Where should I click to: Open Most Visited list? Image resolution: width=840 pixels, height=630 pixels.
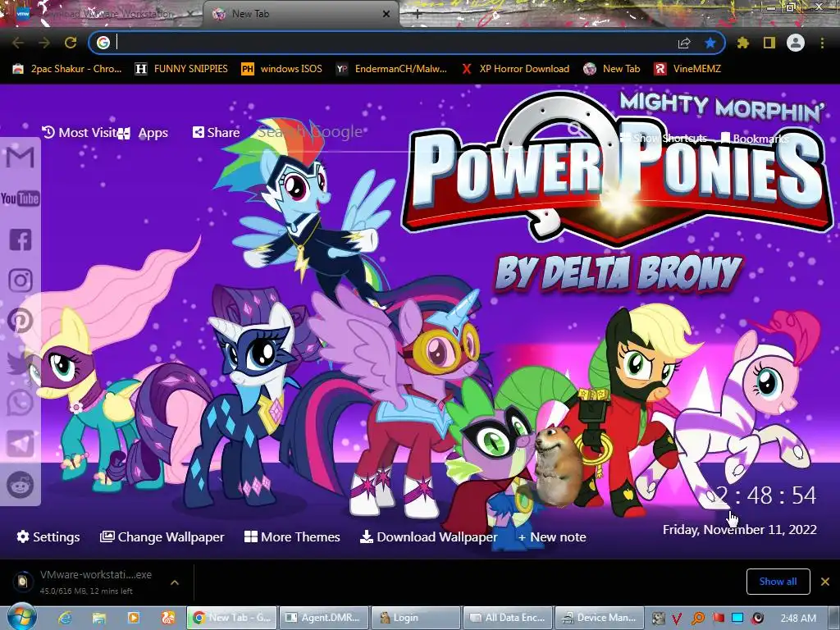click(x=80, y=132)
